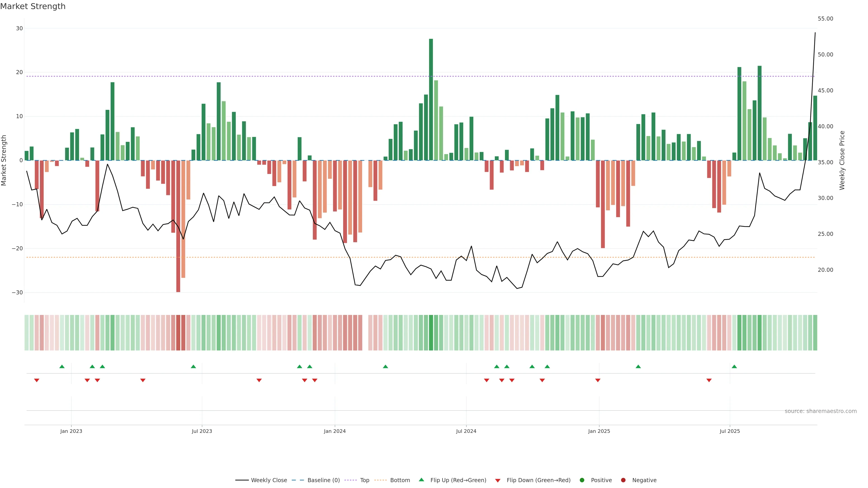Click the Bottom legend dashed line
This screenshot has width=868, height=488.
tap(380, 480)
